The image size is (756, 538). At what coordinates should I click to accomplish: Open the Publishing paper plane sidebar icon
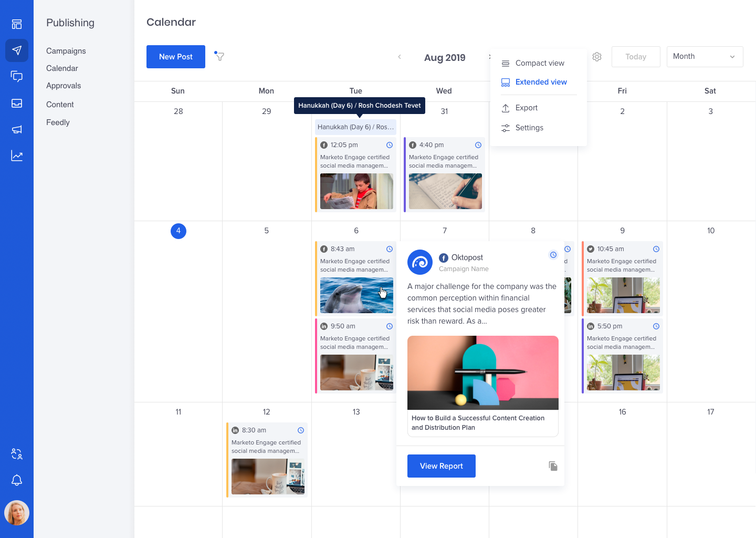(x=17, y=50)
